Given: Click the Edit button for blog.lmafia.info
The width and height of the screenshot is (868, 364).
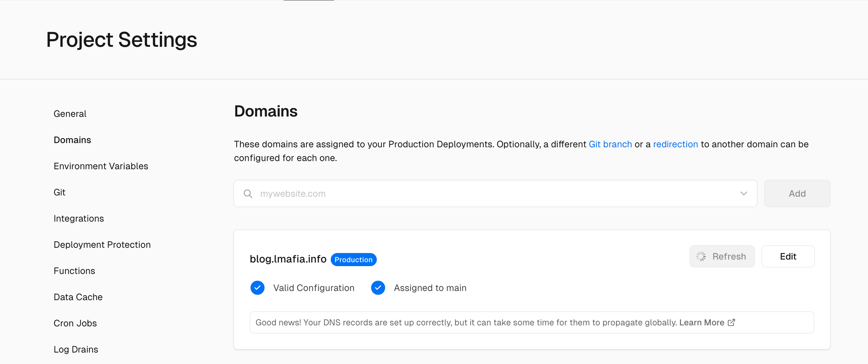Looking at the screenshot, I should [788, 256].
